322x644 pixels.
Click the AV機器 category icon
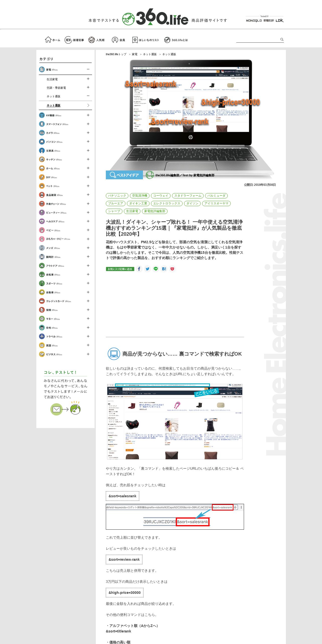coord(42,115)
